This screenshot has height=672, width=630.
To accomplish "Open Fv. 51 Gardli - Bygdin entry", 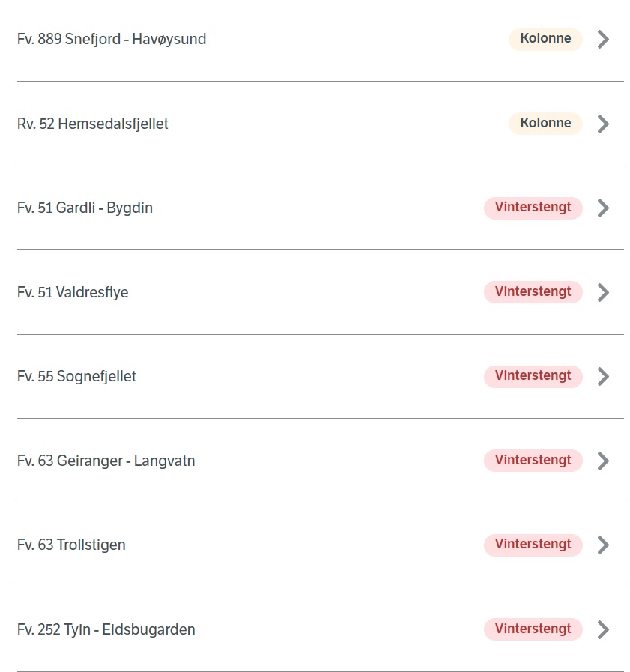I will (321, 208).
